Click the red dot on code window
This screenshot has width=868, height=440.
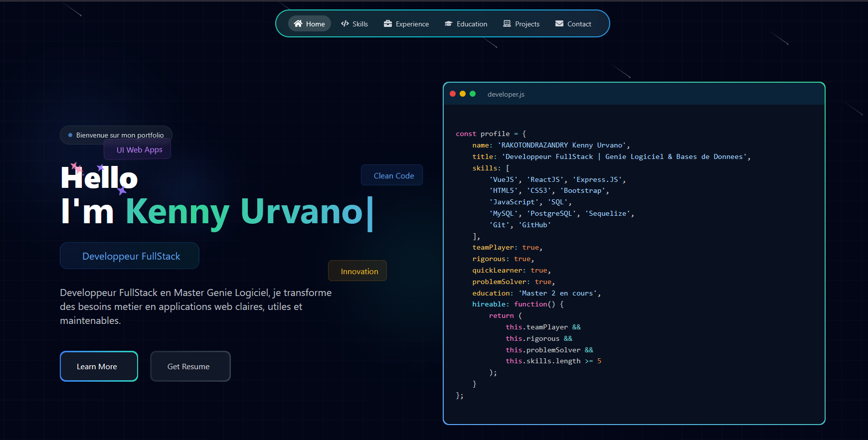[x=453, y=94]
